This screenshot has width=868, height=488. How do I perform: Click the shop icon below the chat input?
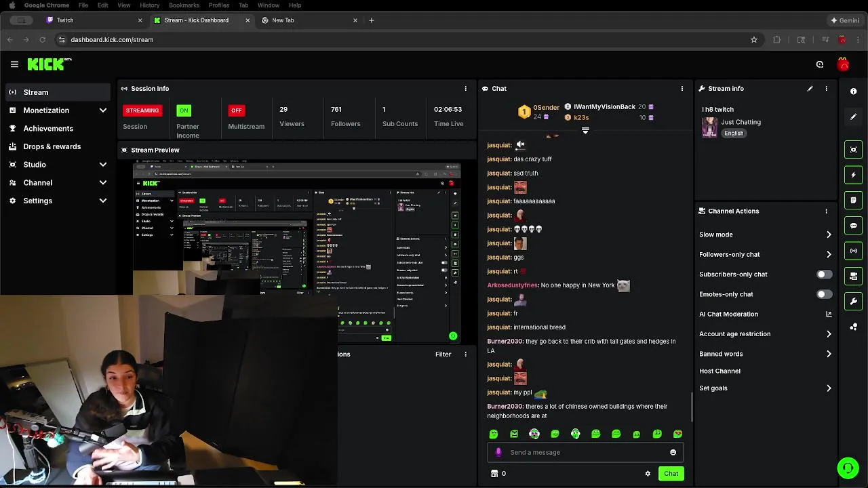pyautogui.click(x=494, y=474)
